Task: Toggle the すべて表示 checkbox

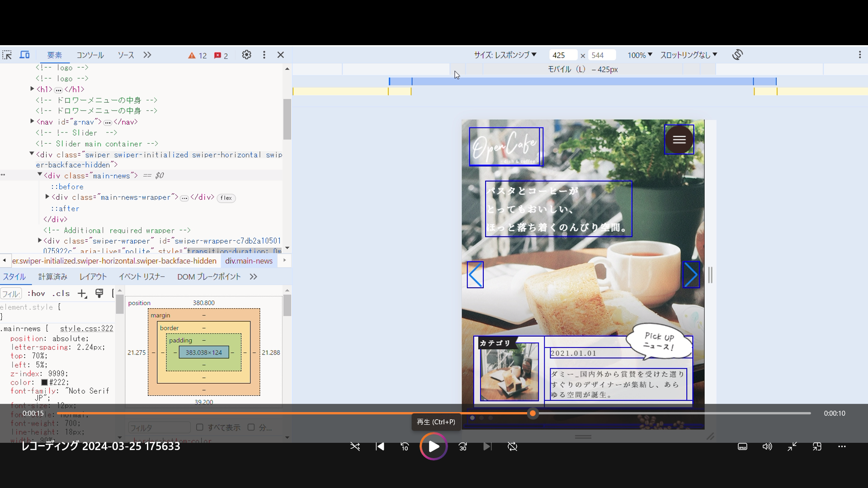Action: pos(200,427)
